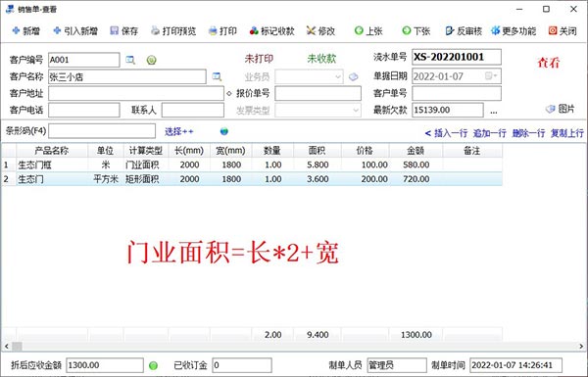Click the 备注 column header
Viewport: 588px width, 377px height.
click(x=472, y=151)
